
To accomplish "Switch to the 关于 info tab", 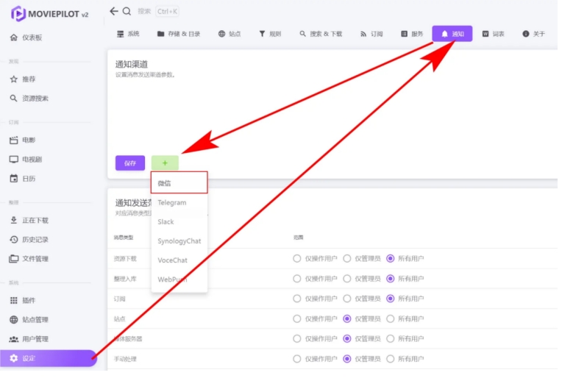I will (x=534, y=34).
